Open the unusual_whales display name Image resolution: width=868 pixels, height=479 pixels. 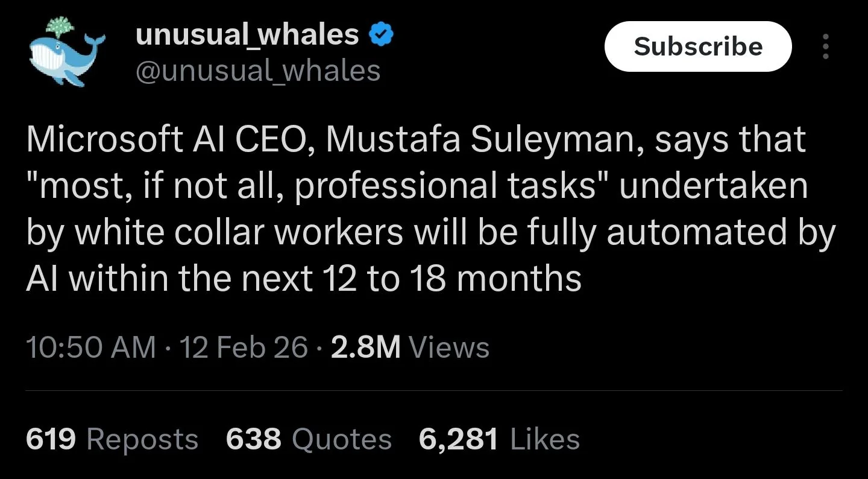(247, 35)
